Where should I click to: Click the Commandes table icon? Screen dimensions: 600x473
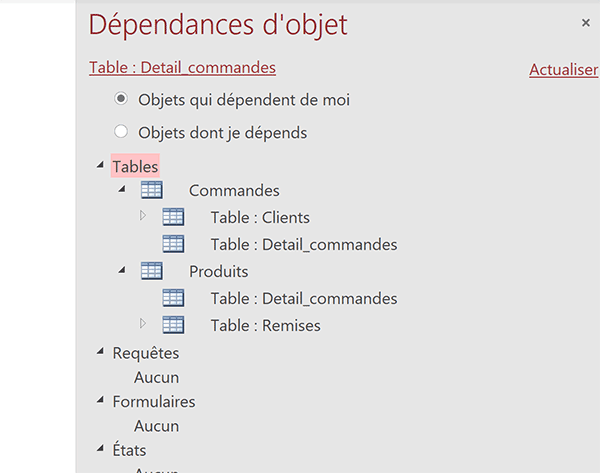click(x=152, y=190)
